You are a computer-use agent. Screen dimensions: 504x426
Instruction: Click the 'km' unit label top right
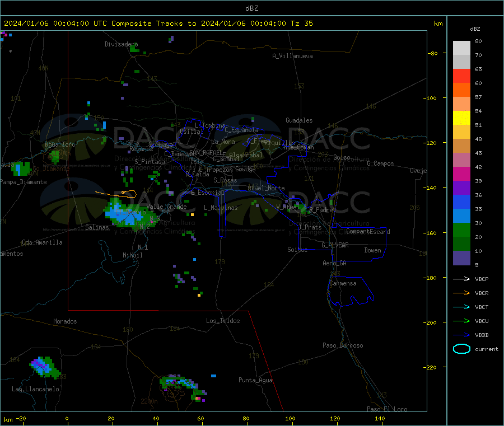438,24
